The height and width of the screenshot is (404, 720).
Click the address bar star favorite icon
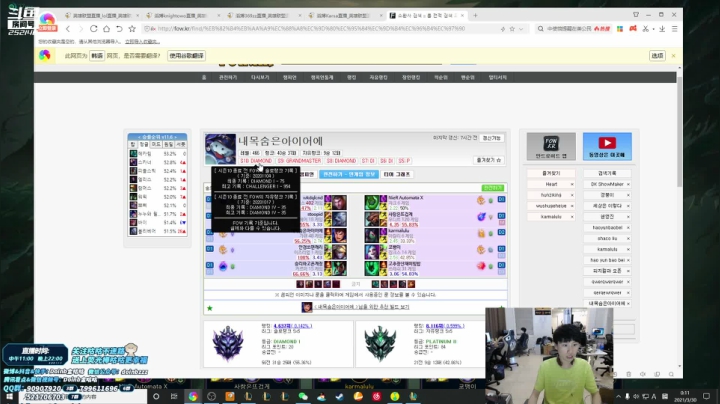(x=512, y=29)
